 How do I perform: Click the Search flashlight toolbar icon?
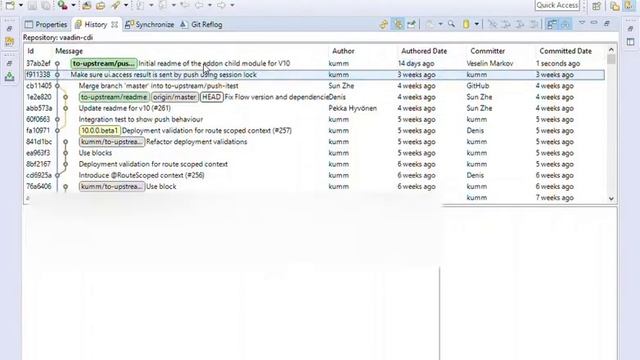click(116, 5)
